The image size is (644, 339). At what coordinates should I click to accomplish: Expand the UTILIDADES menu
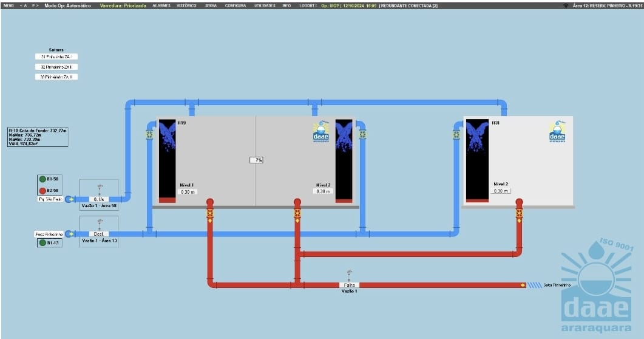265,5
